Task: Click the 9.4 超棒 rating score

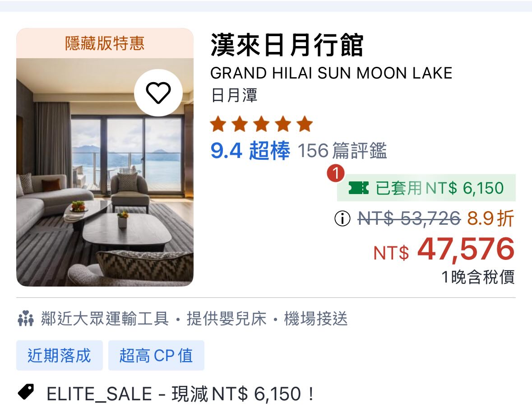Action: 250,151
